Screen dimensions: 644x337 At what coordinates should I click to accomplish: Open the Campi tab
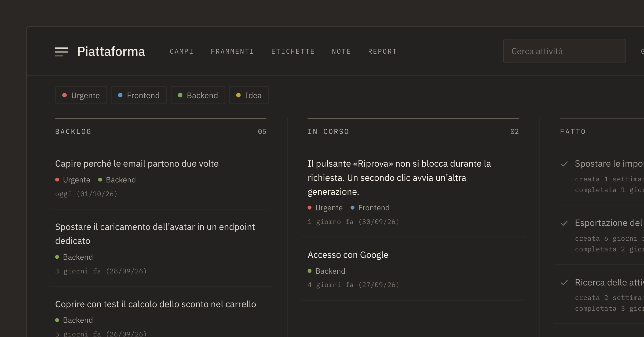point(182,52)
